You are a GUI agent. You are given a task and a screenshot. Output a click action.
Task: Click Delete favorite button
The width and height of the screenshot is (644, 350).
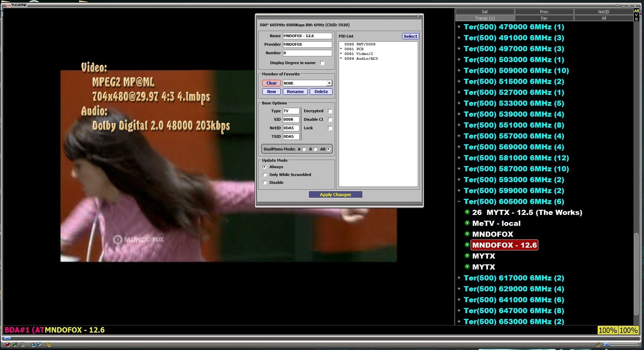click(x=321, y=92)
